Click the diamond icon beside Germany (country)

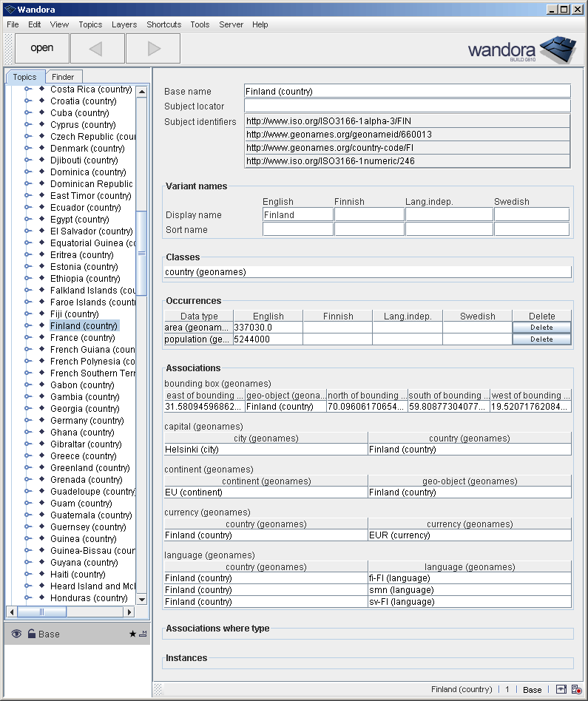pos(41,420)
